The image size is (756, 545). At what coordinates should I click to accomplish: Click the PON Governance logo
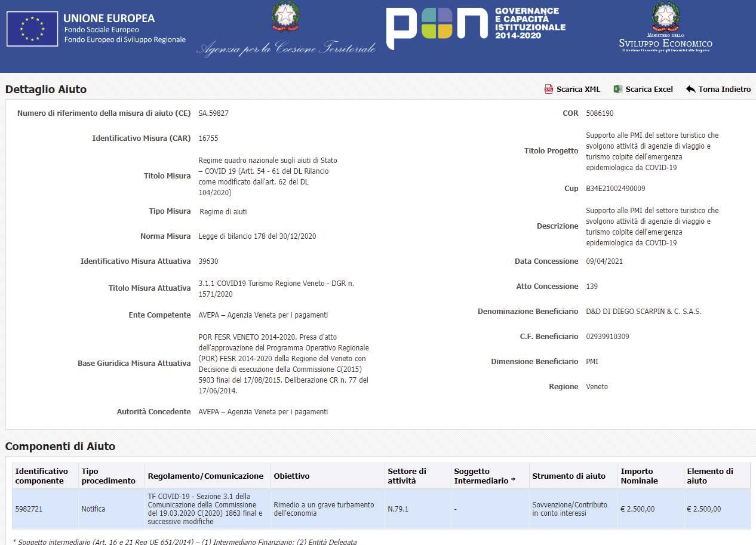(x=475, y=27)
